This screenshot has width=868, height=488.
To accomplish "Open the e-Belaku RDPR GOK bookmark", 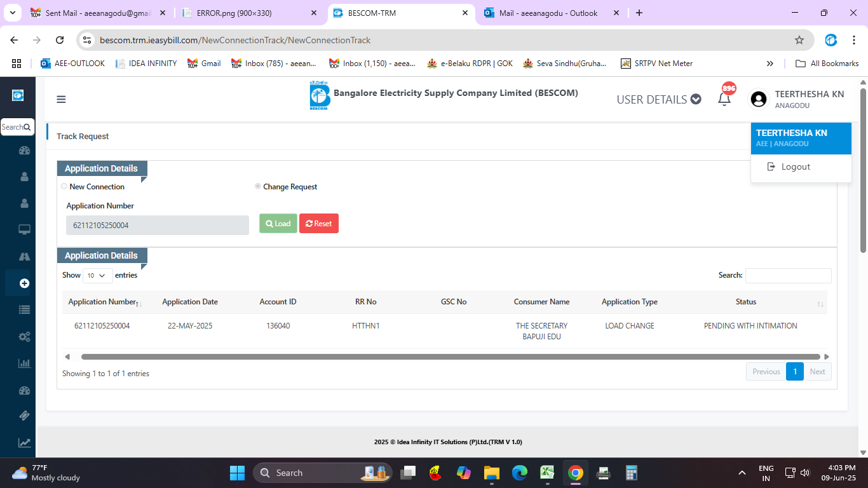I will point(470,64).
